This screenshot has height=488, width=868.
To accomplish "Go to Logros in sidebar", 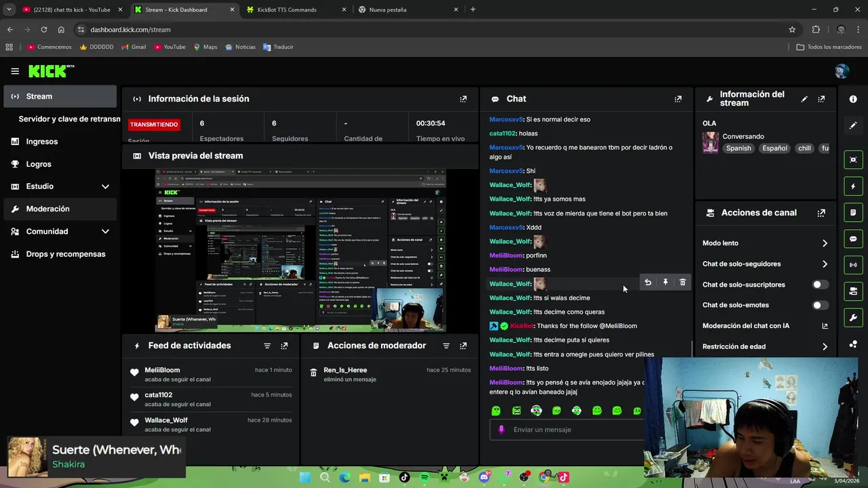I will click(60, 164).
